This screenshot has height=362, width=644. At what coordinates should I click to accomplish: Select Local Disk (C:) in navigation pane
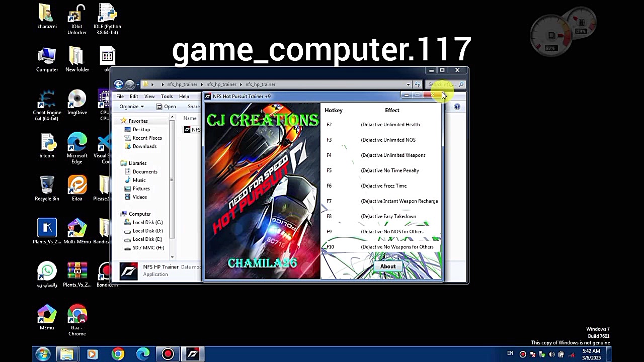tap(147, 222)
